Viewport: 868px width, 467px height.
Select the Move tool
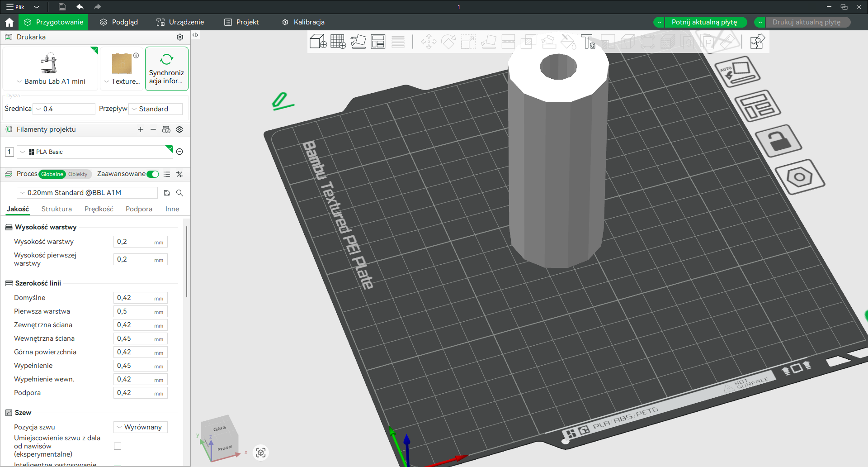coord(429,42)
